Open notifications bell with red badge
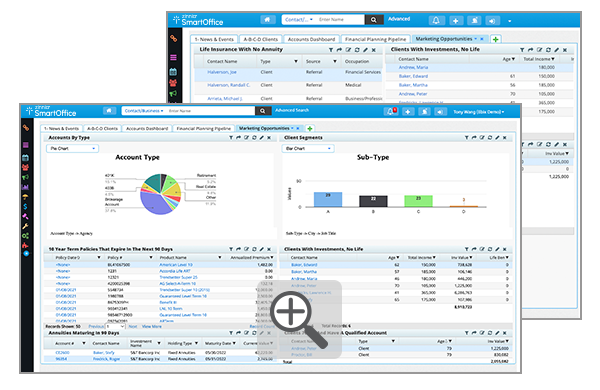 [x=391, y=111]
